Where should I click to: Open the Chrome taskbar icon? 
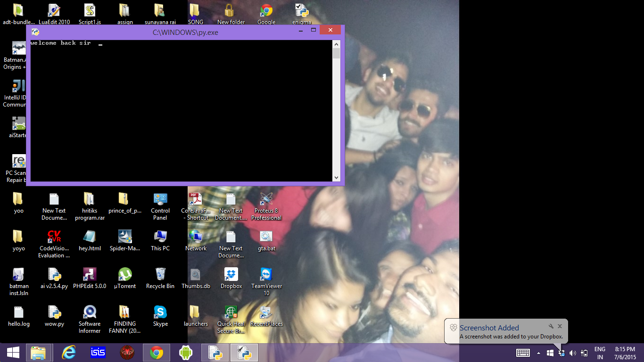point(157,353)
